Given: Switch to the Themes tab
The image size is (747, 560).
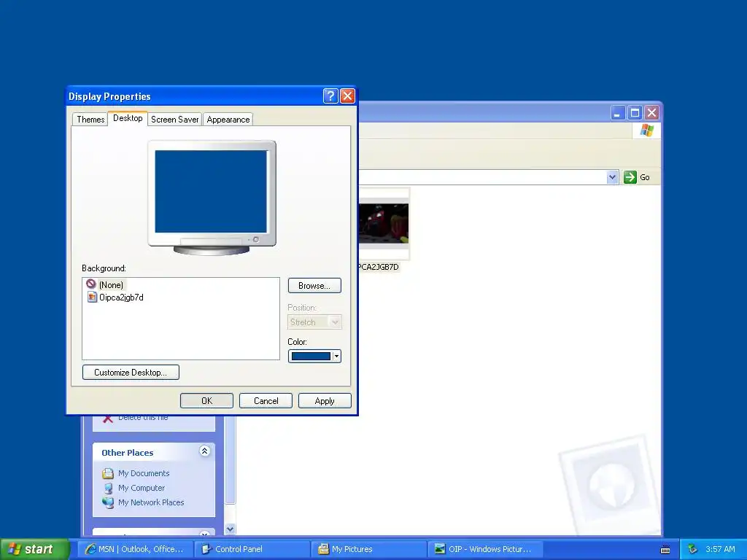Looking at the screenshot, I should coord(90,120).
